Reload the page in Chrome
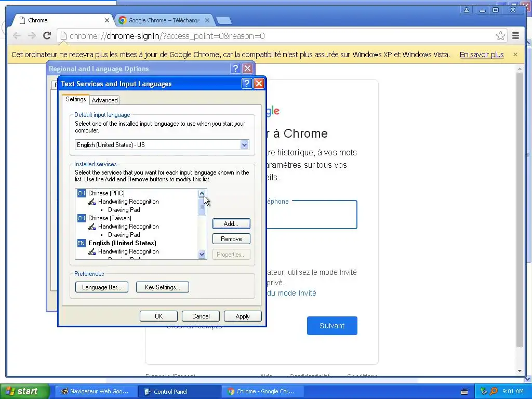Screen dimensions: 532x399 tap(47, 36)
